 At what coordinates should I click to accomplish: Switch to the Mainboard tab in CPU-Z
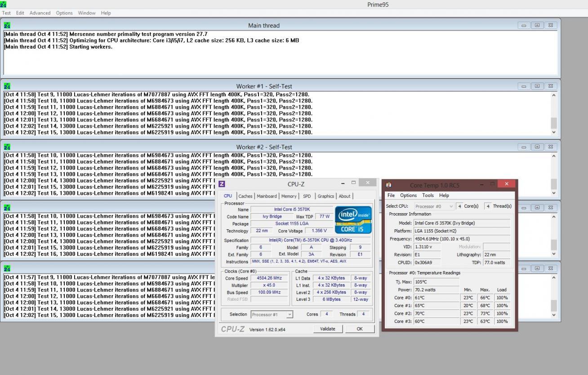point(267,196)
